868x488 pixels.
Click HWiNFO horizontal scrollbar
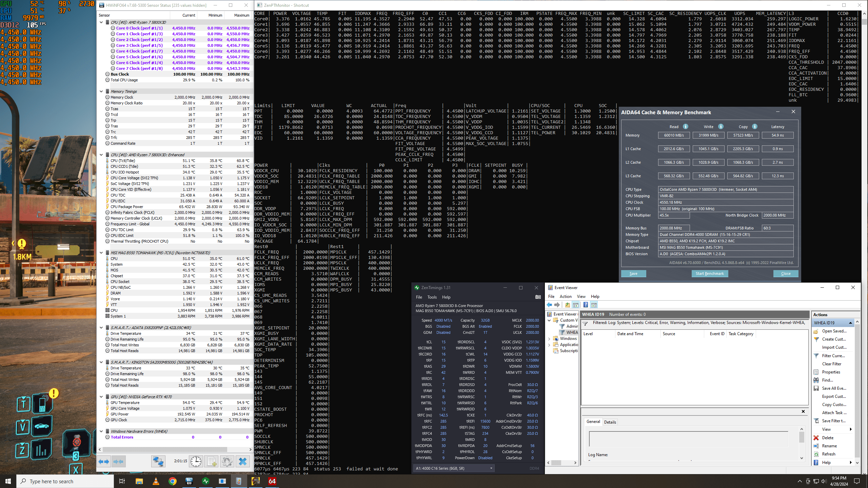165,449
